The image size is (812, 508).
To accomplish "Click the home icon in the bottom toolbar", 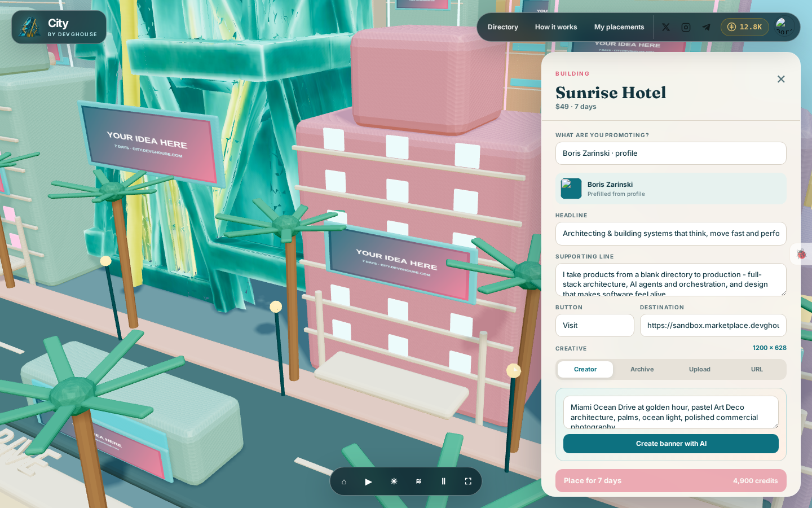I will [x=344, y=481].
